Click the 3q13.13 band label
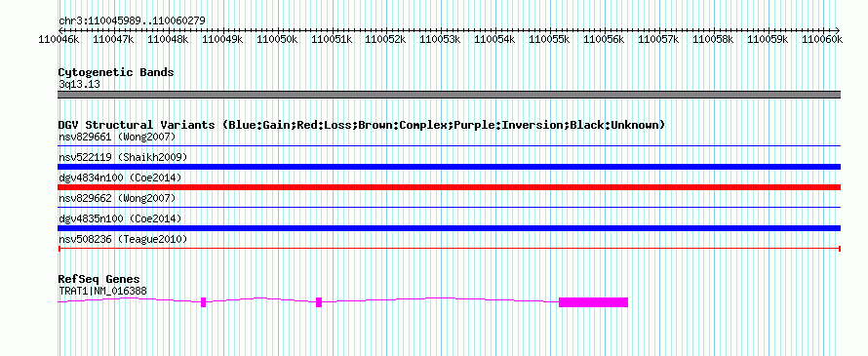The image size is (868, 356). click(x=79, y=85)
